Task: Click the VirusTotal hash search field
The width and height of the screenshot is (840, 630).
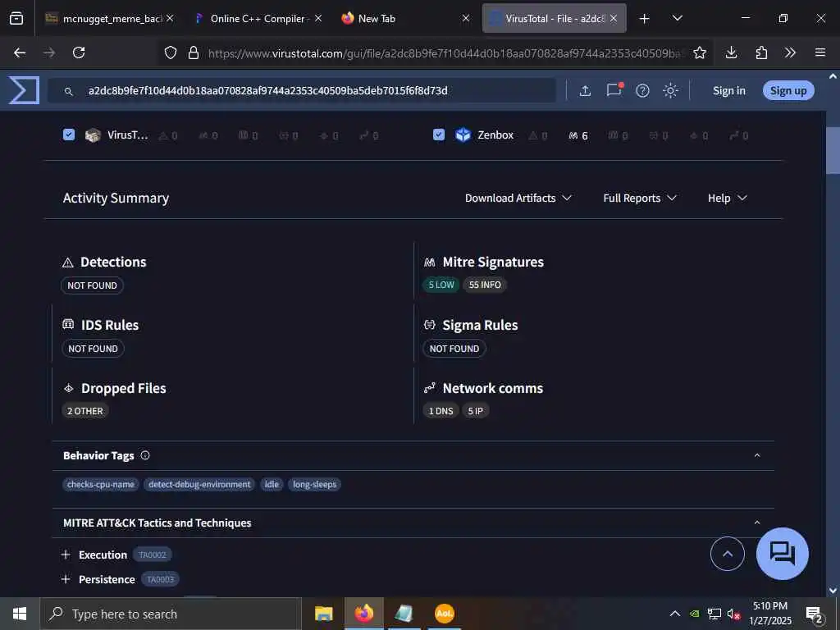Action: [302, 90]
